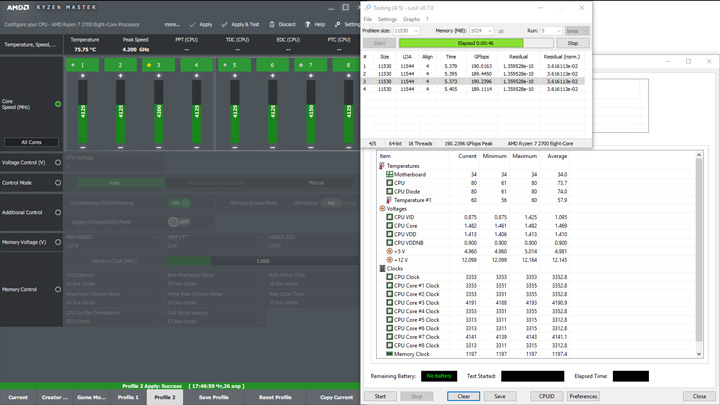Open the Graphs menu in LinX
Viewport: 720px width, 405px height.
coord(411,19)
